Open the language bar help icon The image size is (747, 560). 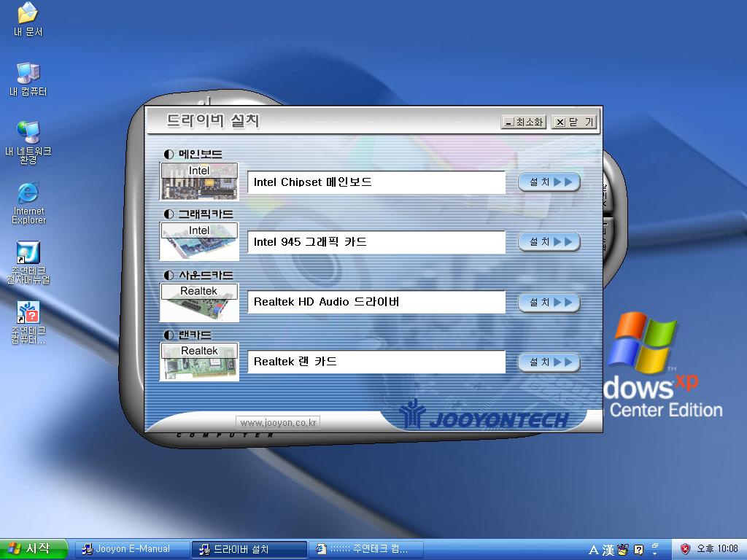tap(639, 550)
